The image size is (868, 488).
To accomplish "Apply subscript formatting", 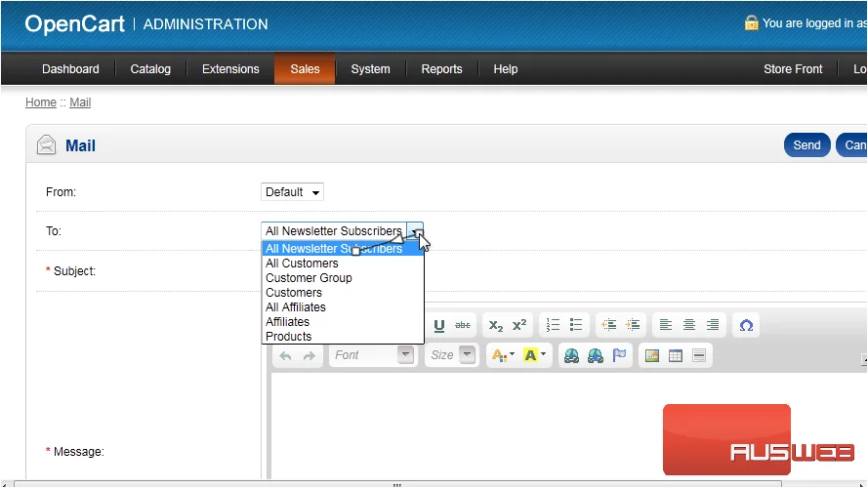I will [496, 325].
